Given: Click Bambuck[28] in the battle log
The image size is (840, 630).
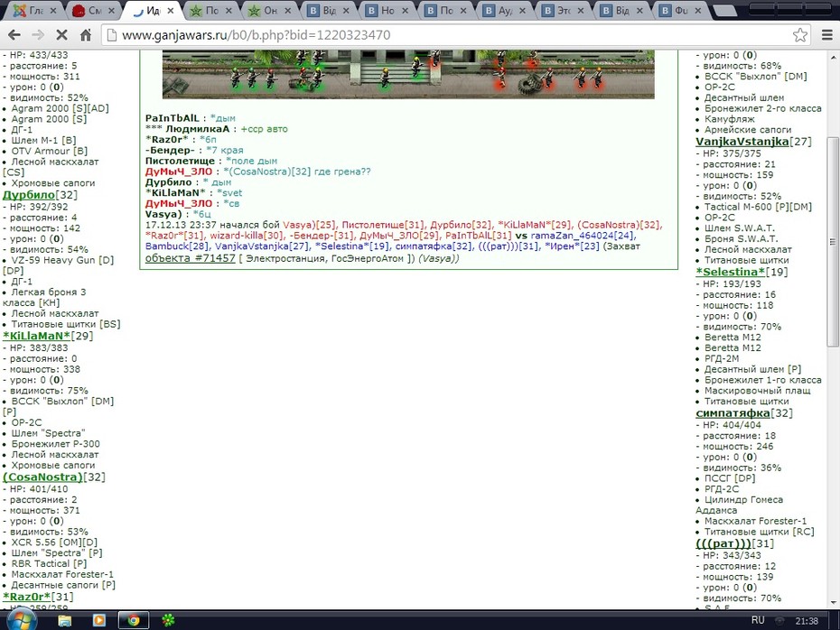Looking at the screenshot, I should pyautogui.click(x=178, y=246).
